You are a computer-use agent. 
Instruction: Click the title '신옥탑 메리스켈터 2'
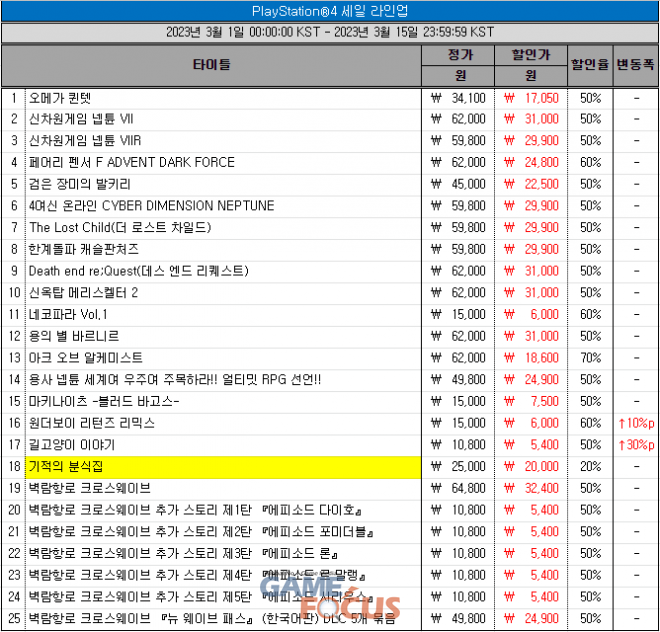83,293
